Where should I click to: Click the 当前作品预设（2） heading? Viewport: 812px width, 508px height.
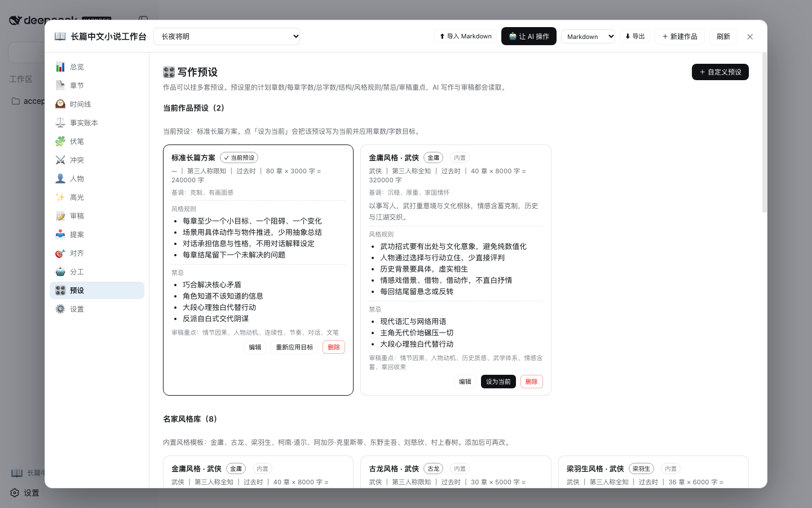click(194, 108)
